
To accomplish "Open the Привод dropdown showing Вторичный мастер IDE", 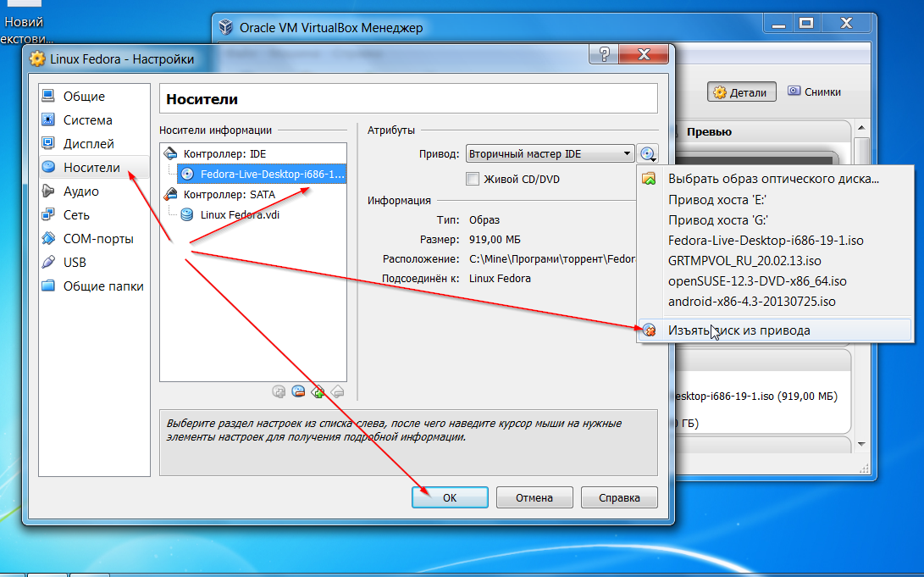I will [550, 153].
